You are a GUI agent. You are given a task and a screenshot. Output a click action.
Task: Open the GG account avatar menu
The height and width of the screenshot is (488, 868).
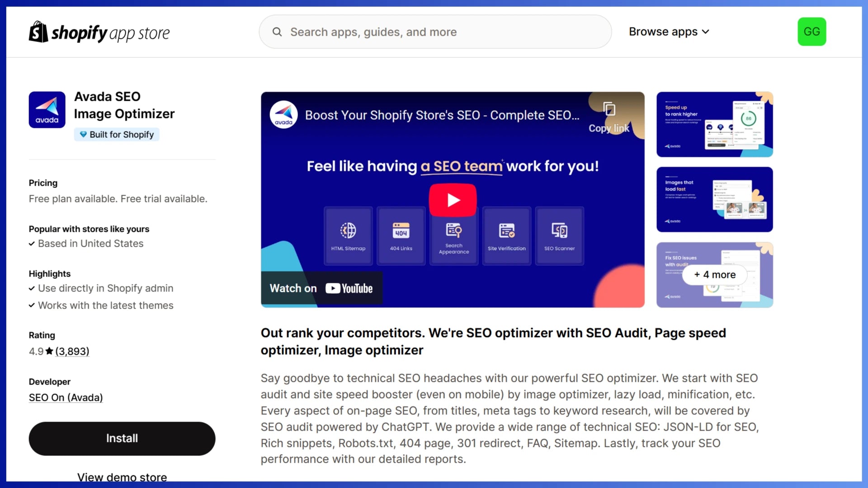tap(811, 32)
